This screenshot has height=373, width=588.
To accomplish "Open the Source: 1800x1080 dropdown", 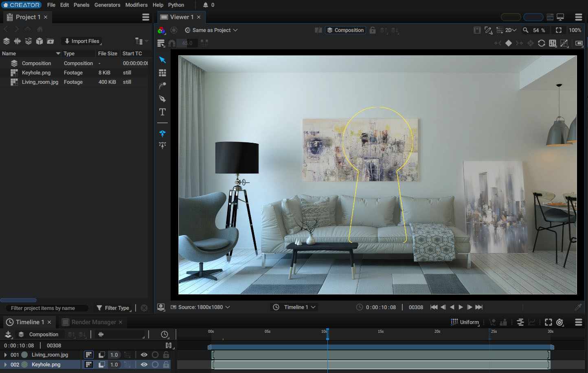I will click(x=200, y=307).
